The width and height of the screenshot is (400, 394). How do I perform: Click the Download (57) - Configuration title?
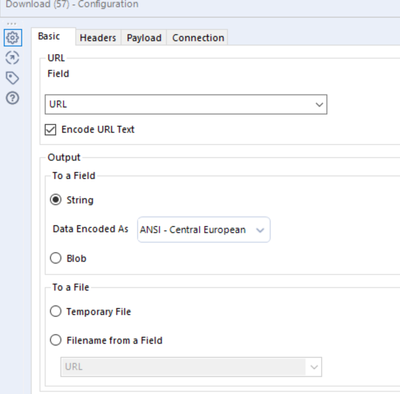[72, 4]
